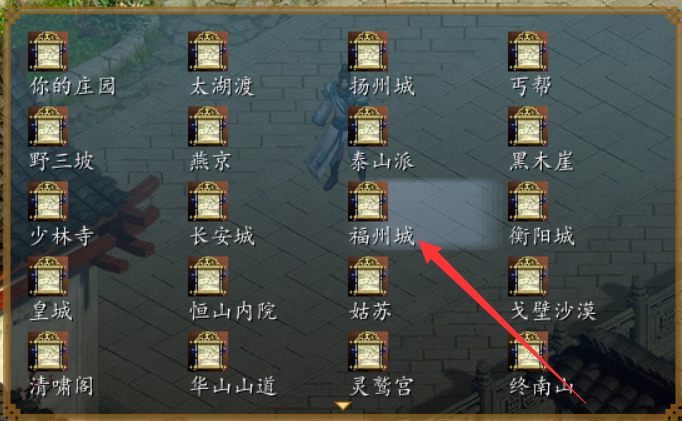Select the 华山山道 label

click(x=233, y=386)
